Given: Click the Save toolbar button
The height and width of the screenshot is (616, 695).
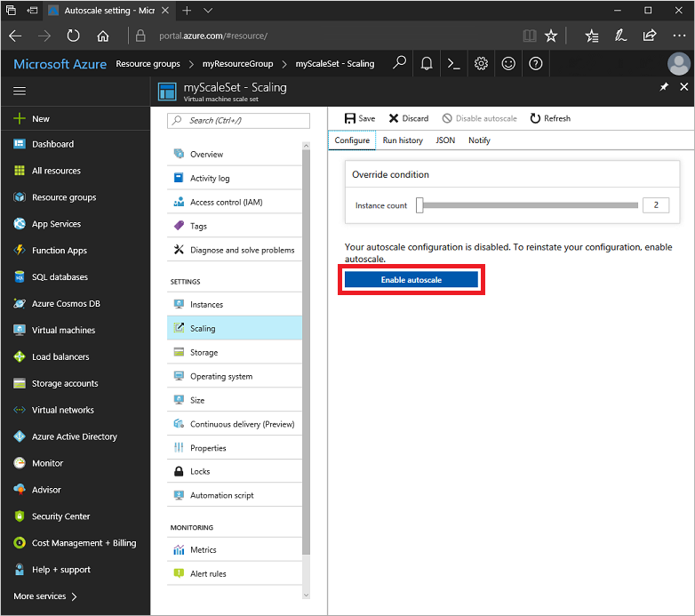Looking at the screenshot, I should pos(360,118).
